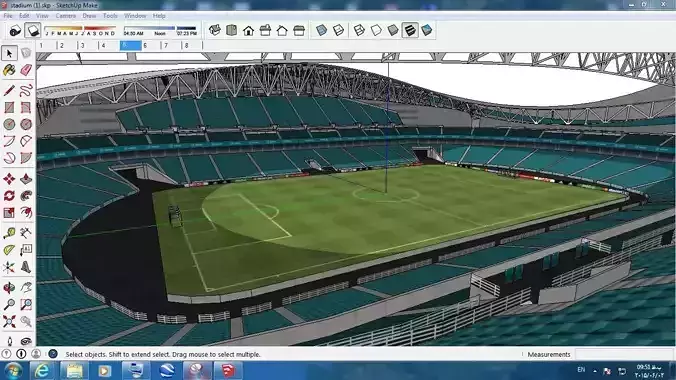Choose the 3D Text tool

(x=26, y=267)
